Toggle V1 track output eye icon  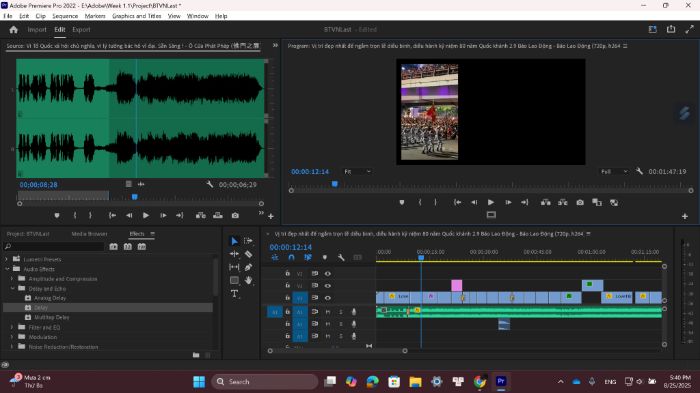[328, 297]
